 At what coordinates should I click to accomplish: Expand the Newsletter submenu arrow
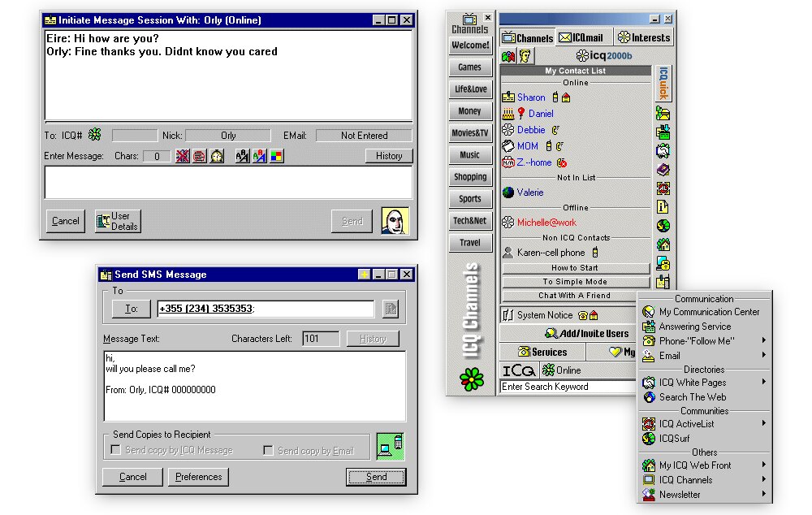(x=764, y=494)
